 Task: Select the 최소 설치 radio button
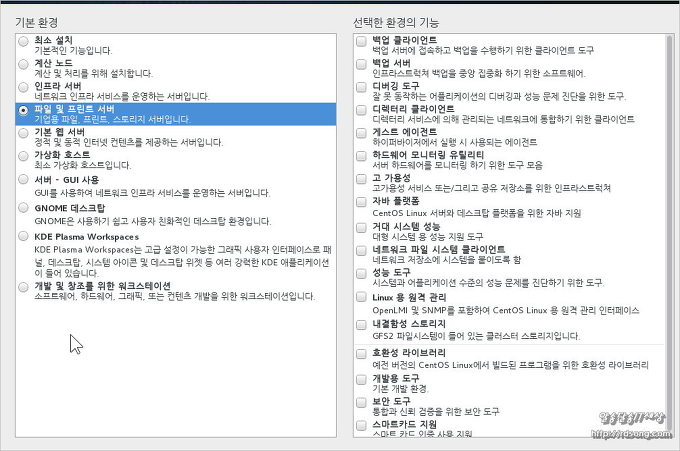(x=24, y=40)
